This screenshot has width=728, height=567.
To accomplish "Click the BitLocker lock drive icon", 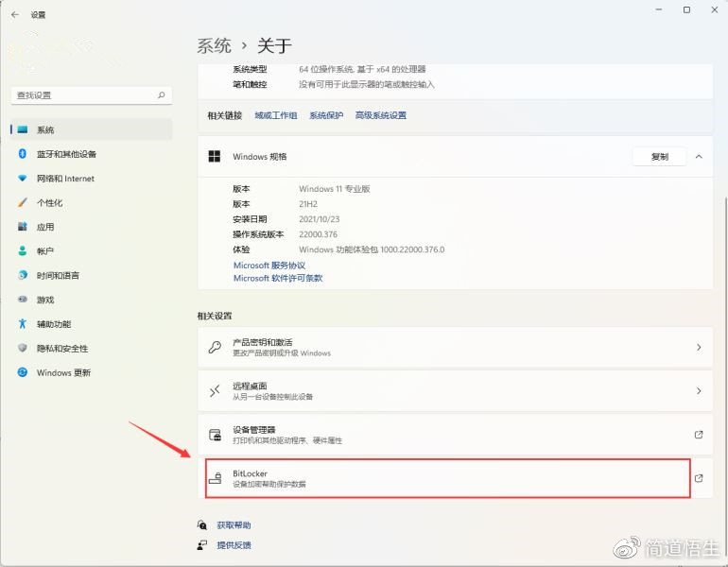I will tap(215, 478).
